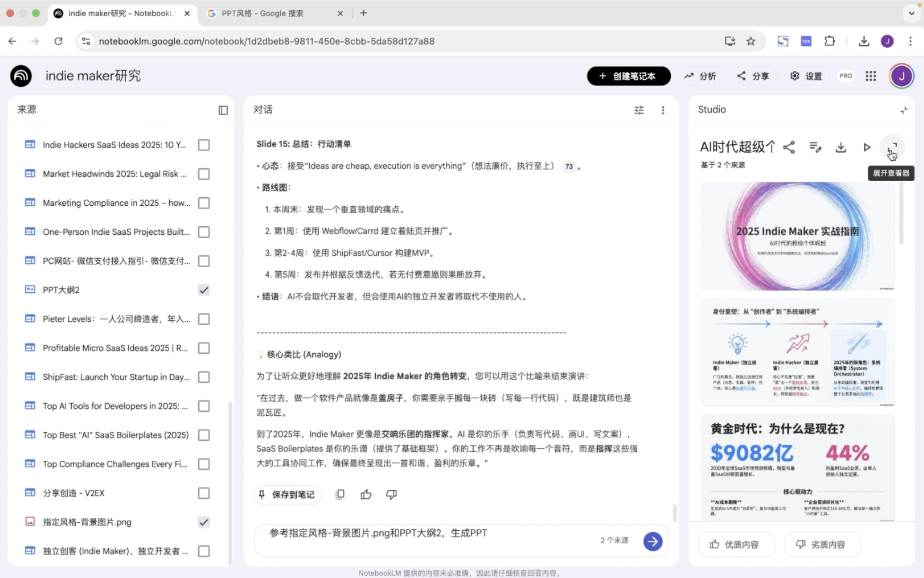924x578 pixels.
Task: Uncheck the PPT大纲2 source
Action: click(204, 290)
